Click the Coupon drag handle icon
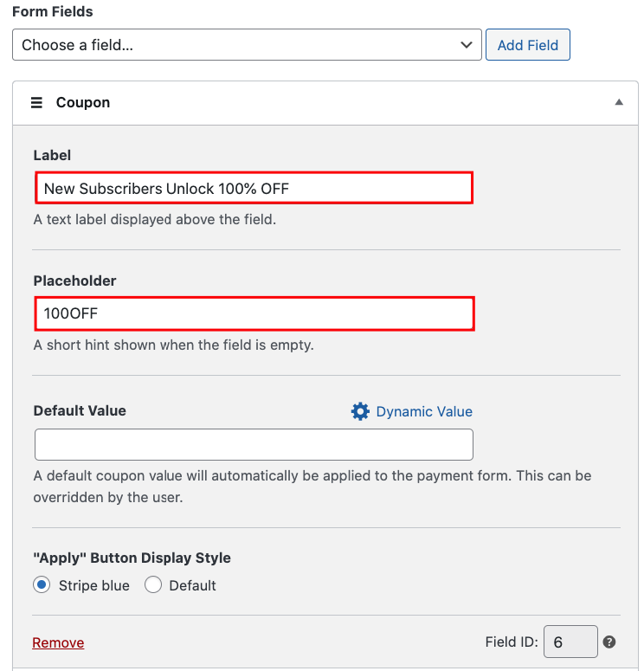Image resolution: width=644 pixels, height=671 pixels. tap(36, 102)
